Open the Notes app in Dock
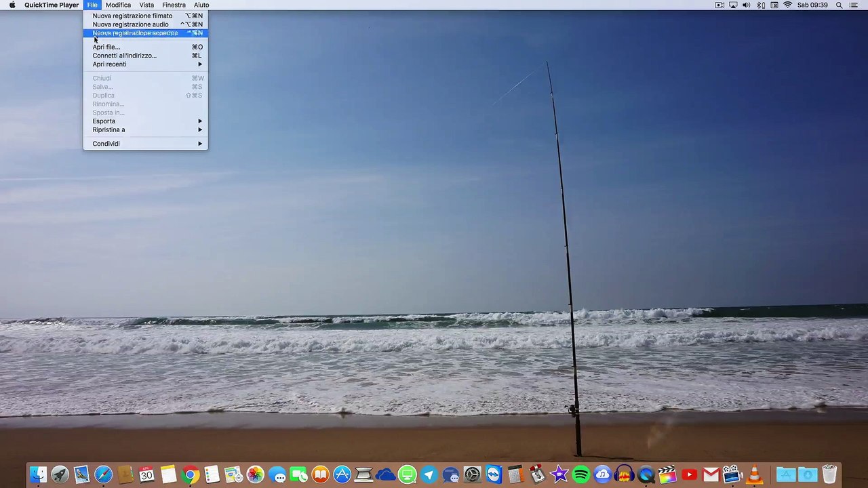This screenshot has height=488, width=868. point(168,475)
